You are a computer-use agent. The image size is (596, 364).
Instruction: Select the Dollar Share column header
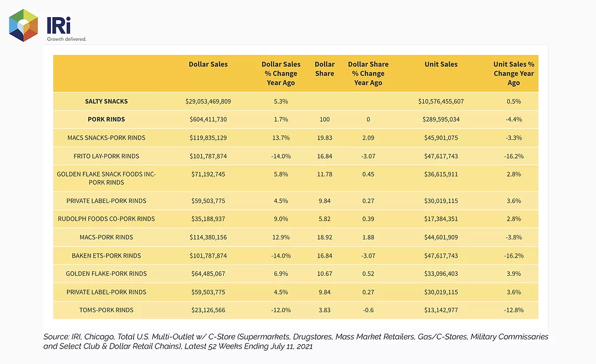click(x=324, y=69)
